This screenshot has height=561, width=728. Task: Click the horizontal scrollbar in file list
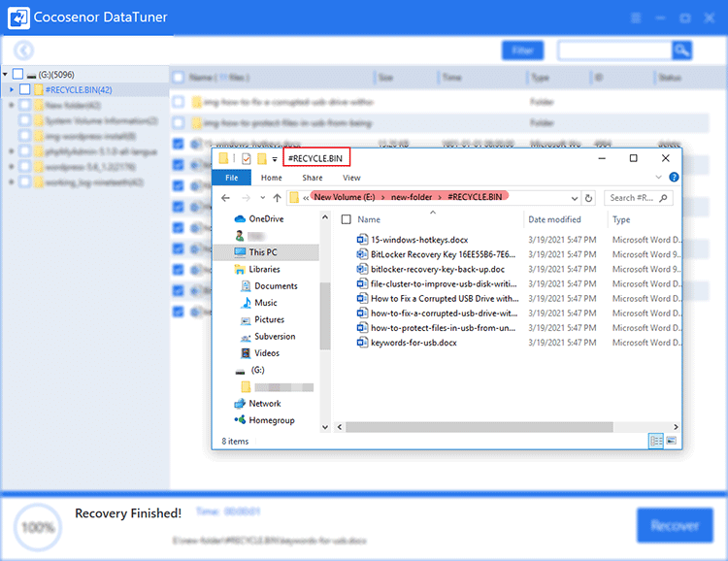click(480, 427)
